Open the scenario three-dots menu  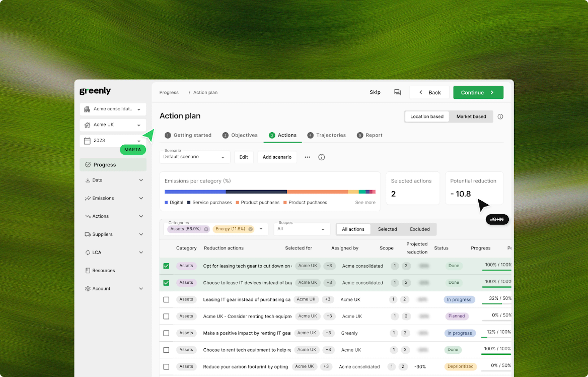coord(307,157)
